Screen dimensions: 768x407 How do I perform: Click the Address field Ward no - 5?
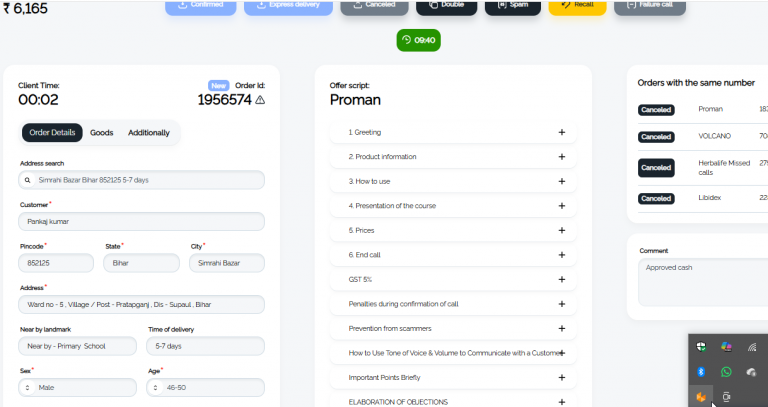[x=142, y=305]
